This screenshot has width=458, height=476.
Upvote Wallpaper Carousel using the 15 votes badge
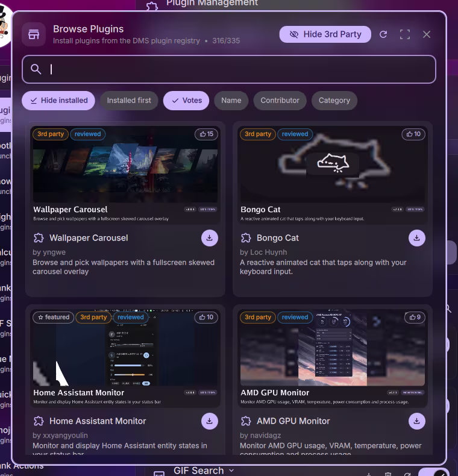point(206,134)
